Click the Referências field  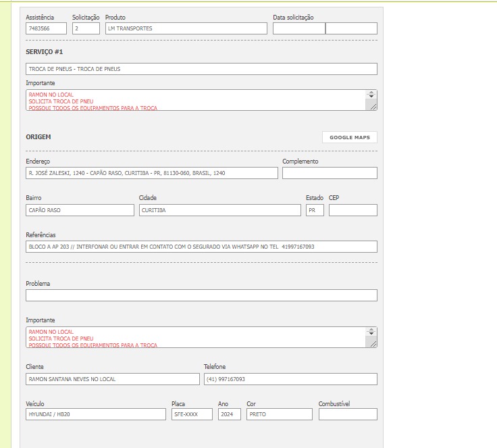[x=201, y=247]
